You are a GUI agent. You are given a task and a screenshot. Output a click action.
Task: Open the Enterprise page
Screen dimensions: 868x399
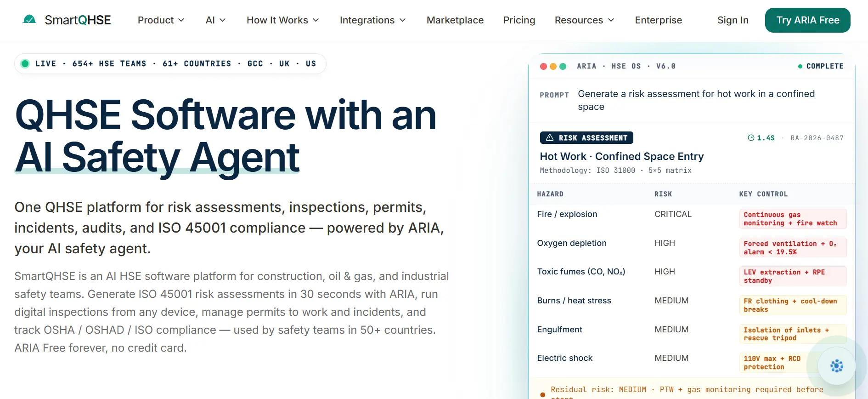coord(658,20)
